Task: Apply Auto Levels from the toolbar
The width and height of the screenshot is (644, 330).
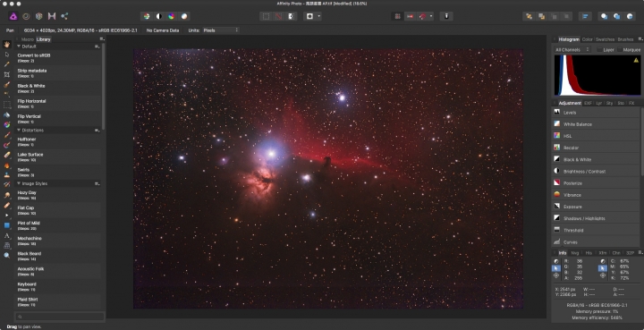Action: tap(147, 16)
